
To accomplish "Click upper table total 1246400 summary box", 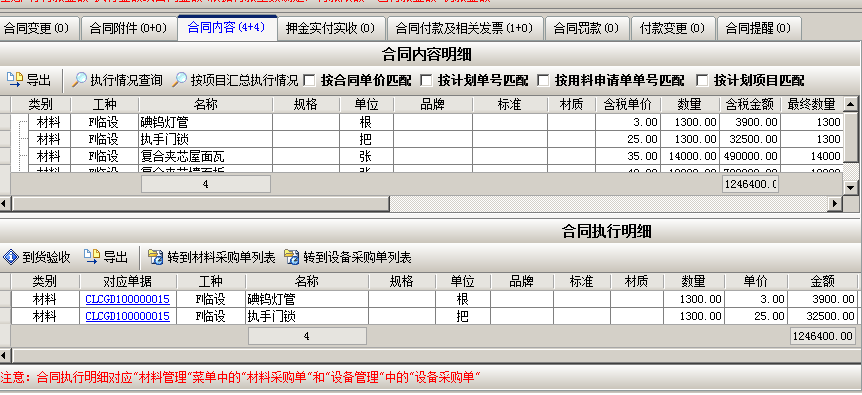I will 750,185.
